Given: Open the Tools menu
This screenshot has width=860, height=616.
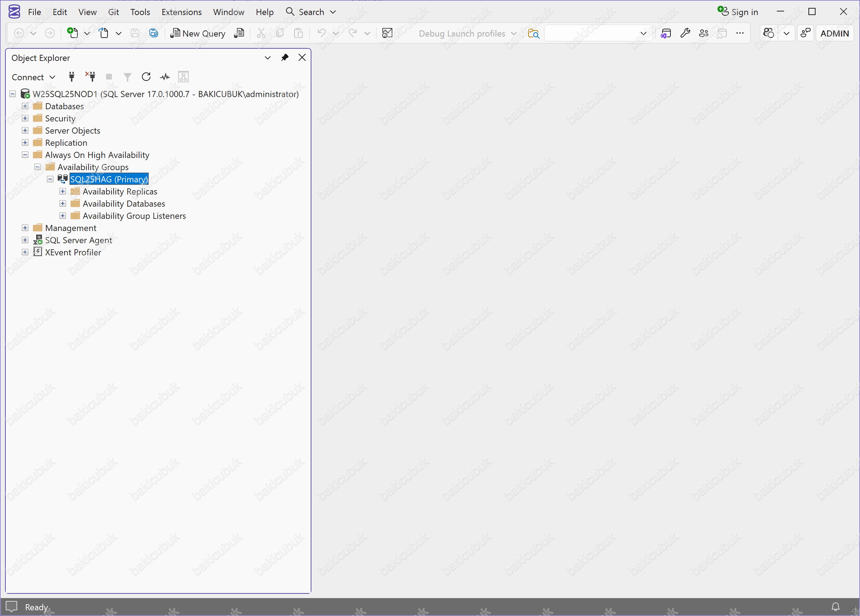Looking at the screenshot, I should point(140,12).
